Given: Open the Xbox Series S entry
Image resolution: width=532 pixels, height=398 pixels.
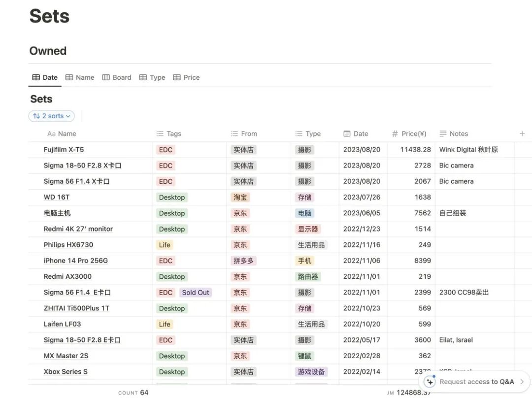Looking at the screenshot, I should [66, 371].
